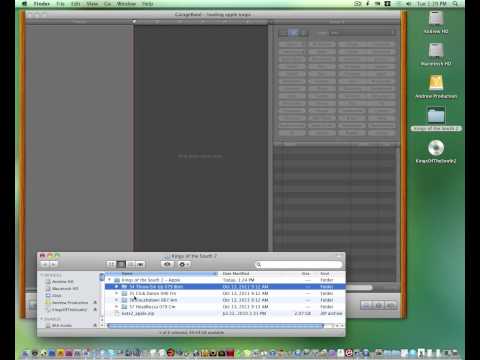Collapse the Devices section in the sidebar
480x360 pixels.
42,275
